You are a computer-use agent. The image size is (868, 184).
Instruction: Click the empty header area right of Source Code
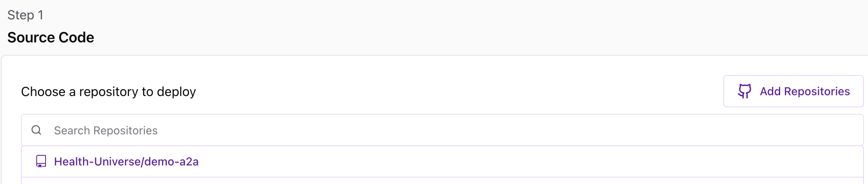tap(484, 38)
